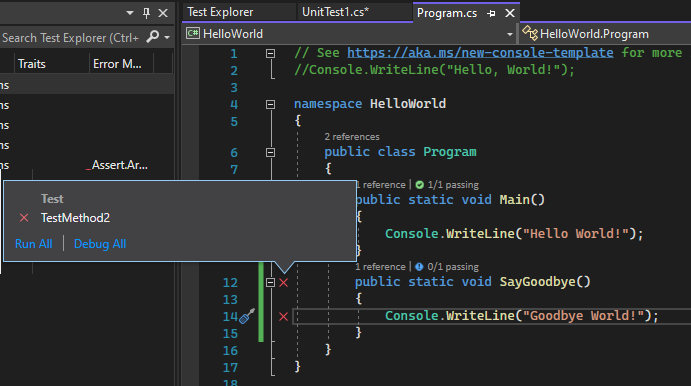Click the class icon beside HelloWorld.Program
This screenshot has width=691, height=386.
click(530, 33)
